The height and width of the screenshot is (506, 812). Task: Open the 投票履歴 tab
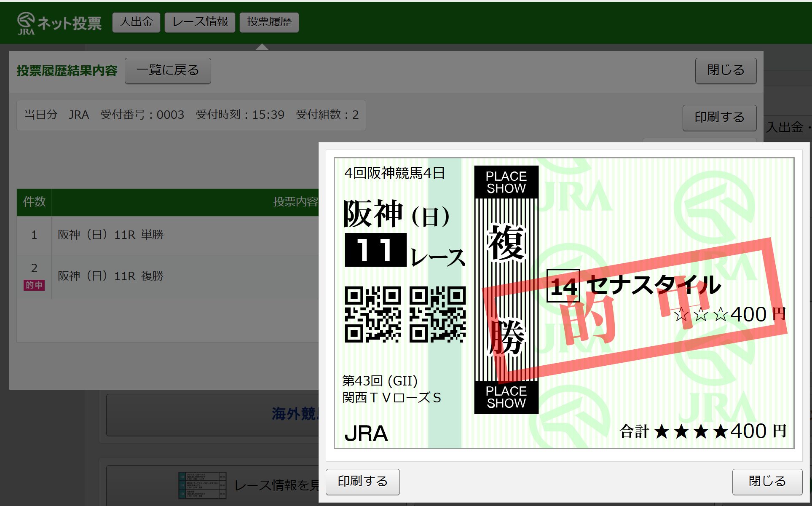(x=269, y=22)
